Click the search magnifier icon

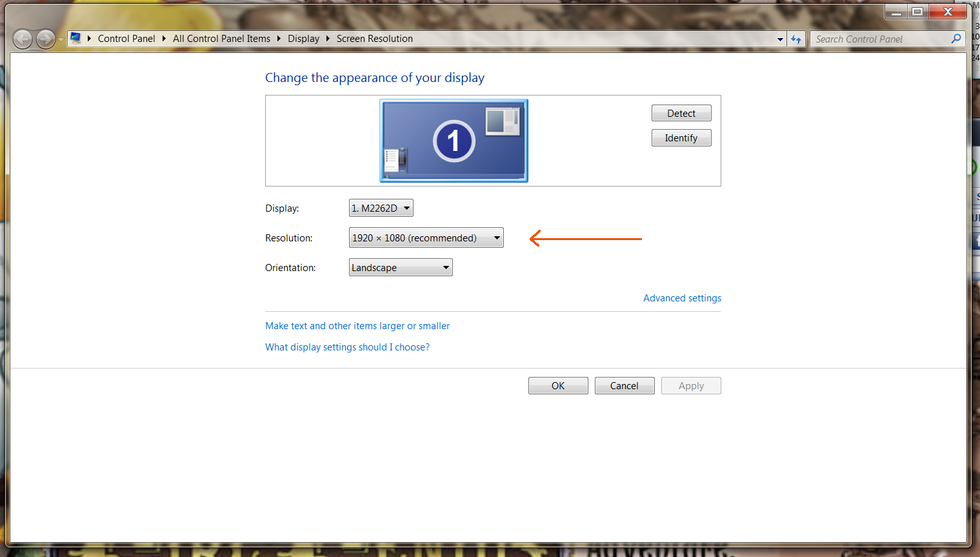click(x=956, y=39)
